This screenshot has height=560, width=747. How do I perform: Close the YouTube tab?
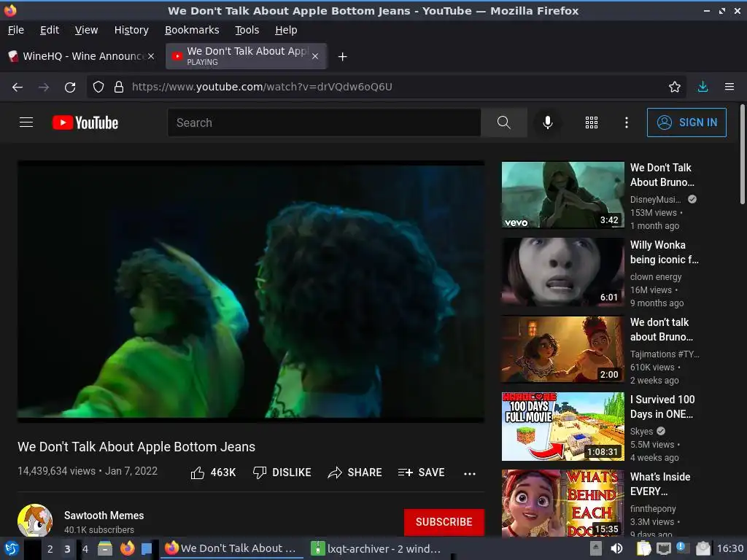point(315,56)
